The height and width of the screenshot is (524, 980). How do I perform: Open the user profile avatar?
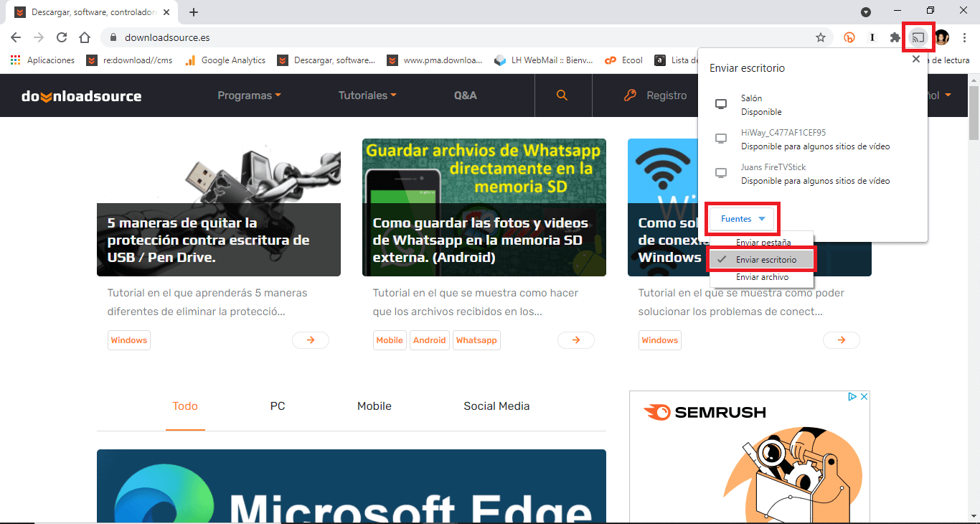click(942, 37)
